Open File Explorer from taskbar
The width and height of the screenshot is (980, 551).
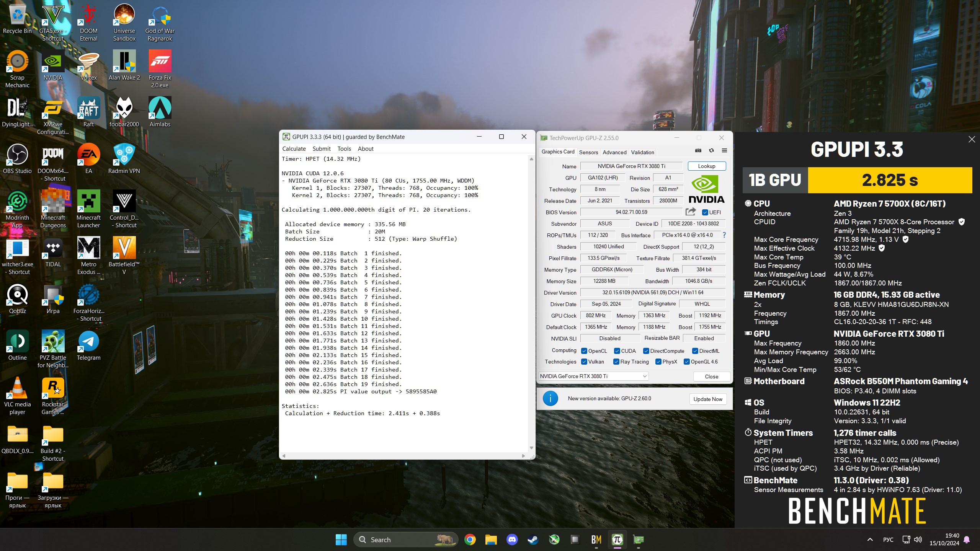point(491,540)
